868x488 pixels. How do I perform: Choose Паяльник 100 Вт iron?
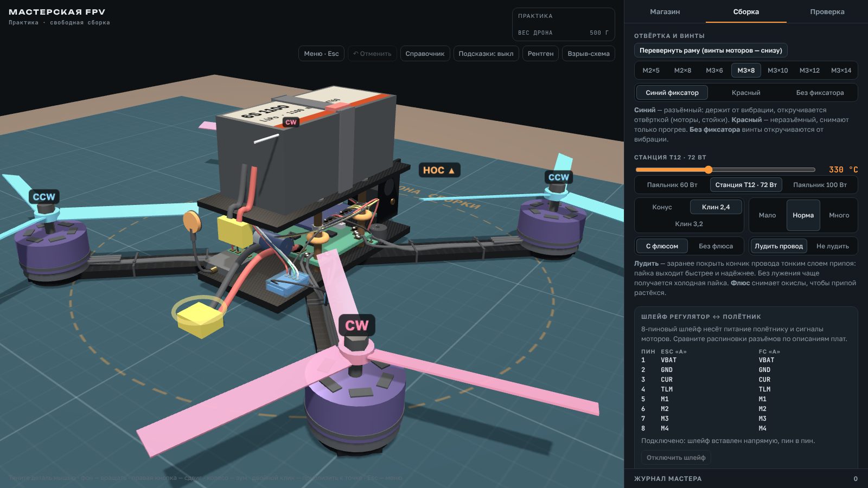[x=820, y=185]
